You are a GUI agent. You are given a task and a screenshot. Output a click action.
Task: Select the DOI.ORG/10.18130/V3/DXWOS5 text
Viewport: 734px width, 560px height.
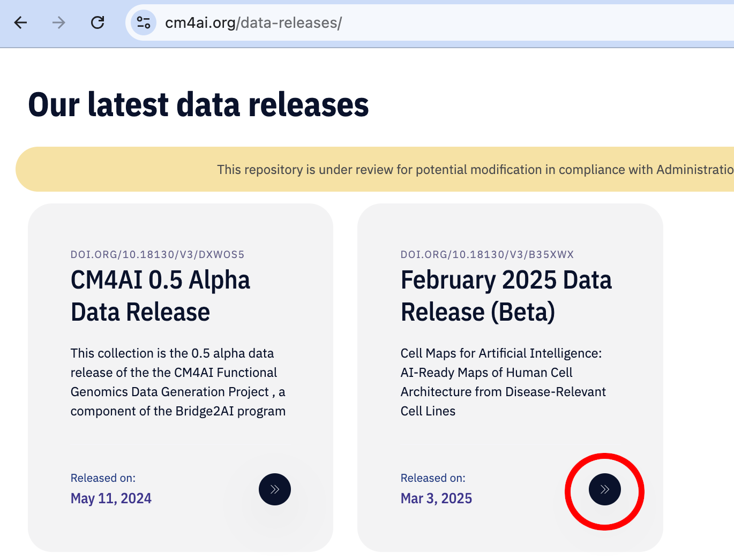click(x=158, y=254)
